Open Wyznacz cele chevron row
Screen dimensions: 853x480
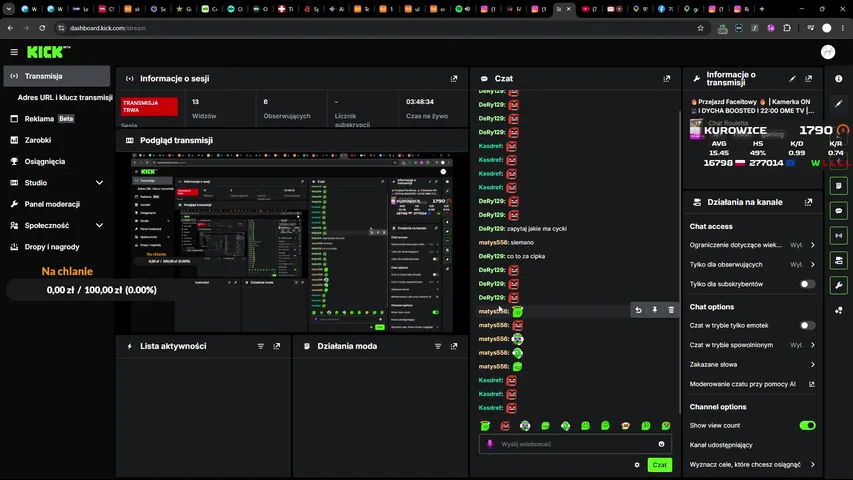coord(752,465)
